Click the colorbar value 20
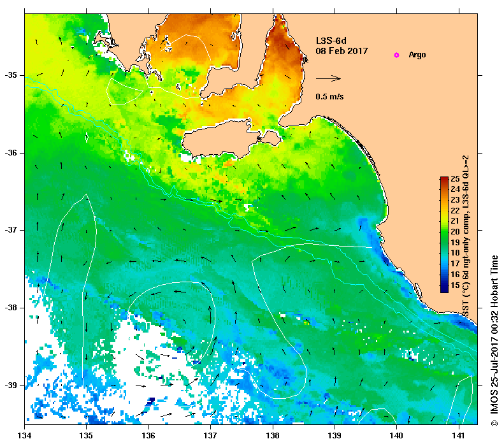Screen dimensions: 504x446 [455, 231]
